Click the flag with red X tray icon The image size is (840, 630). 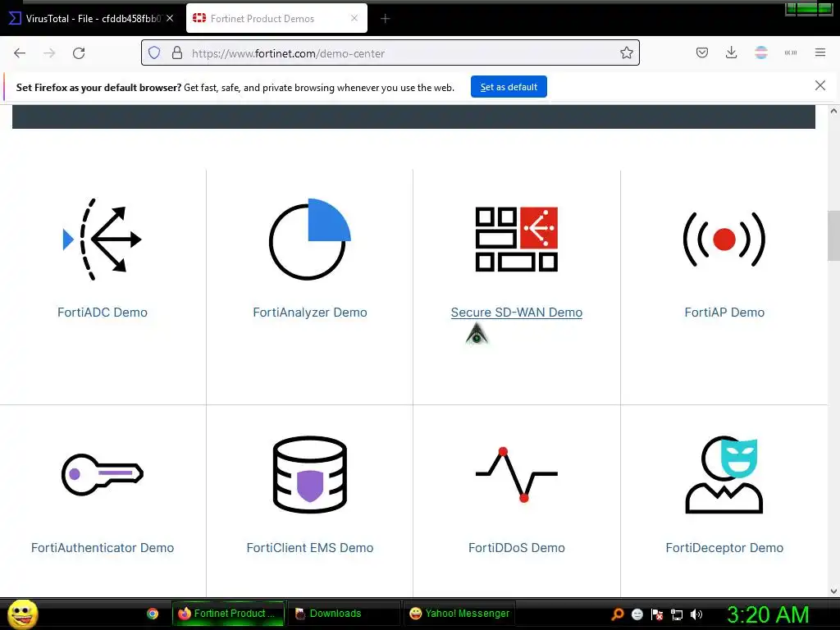[x=657, y=614]
